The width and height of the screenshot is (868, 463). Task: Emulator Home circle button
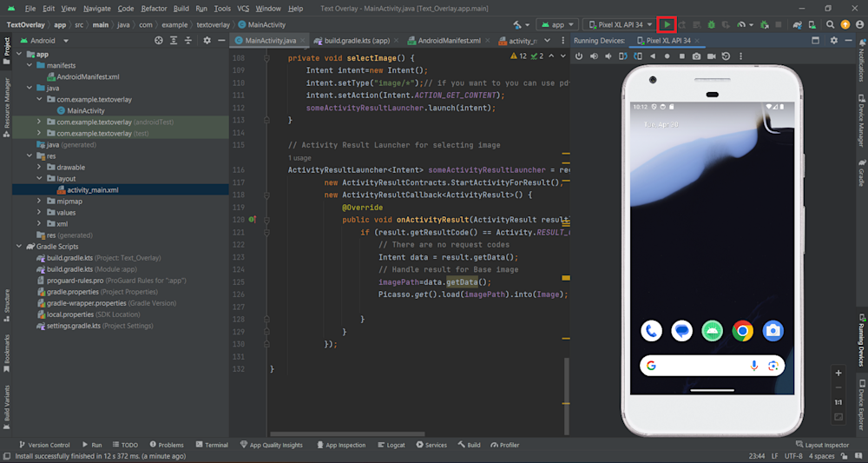click(667, 56)
